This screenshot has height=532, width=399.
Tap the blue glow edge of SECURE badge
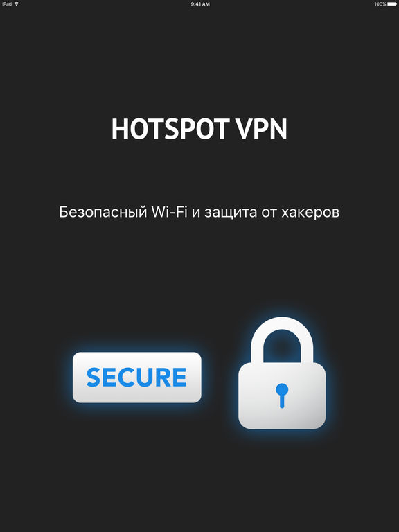137,405
